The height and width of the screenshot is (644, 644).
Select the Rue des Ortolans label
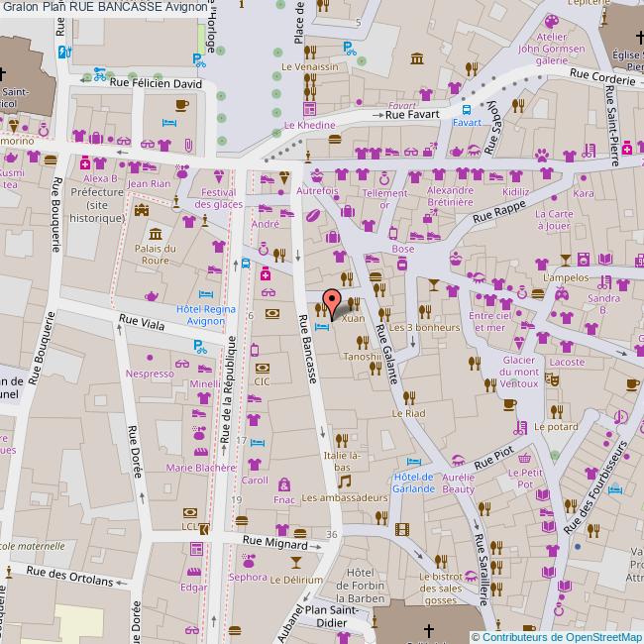pyautogui.click(x=69, y=576)
